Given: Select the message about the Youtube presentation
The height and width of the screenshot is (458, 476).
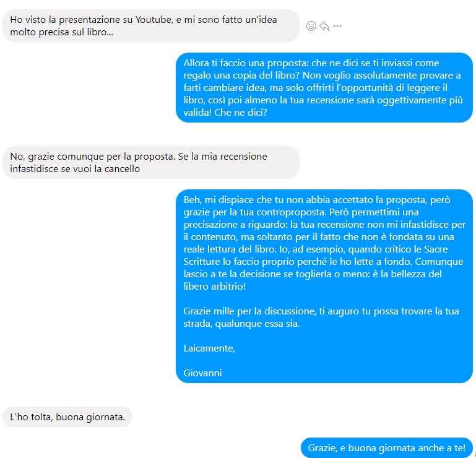Looking at the screenshot, I should click(x=151, y=26).
